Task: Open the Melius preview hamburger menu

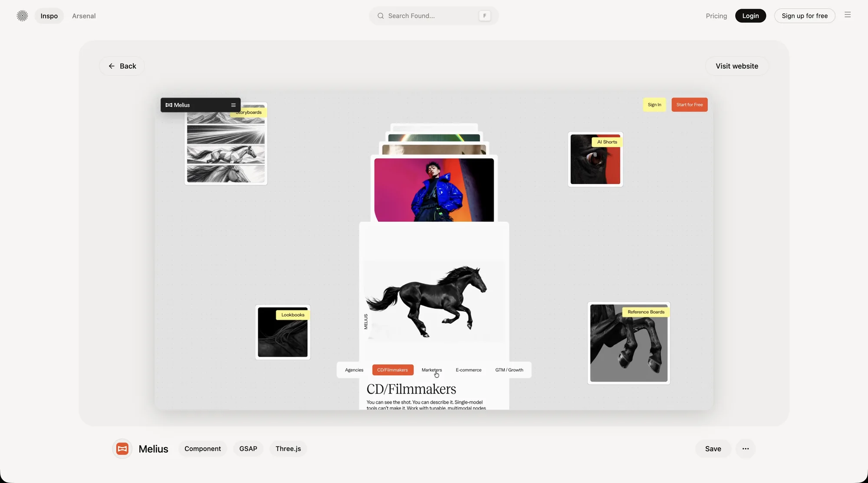Action: pyautogui.click(x=233, y=105)
